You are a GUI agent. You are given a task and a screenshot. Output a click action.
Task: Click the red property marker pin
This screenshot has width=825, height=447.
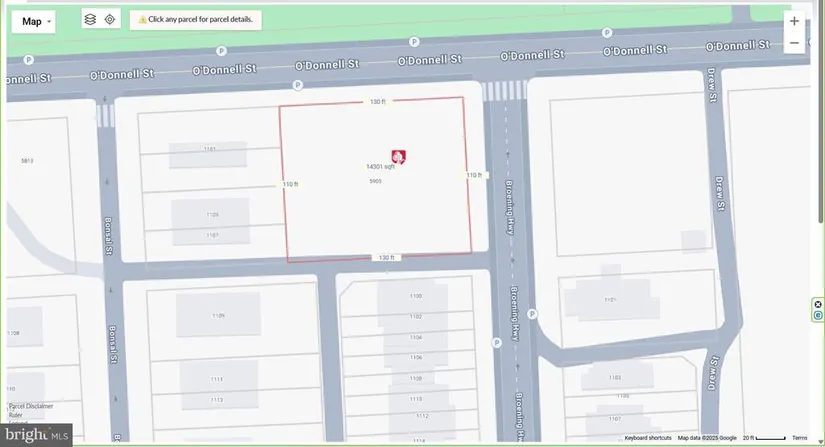point(399,157)
